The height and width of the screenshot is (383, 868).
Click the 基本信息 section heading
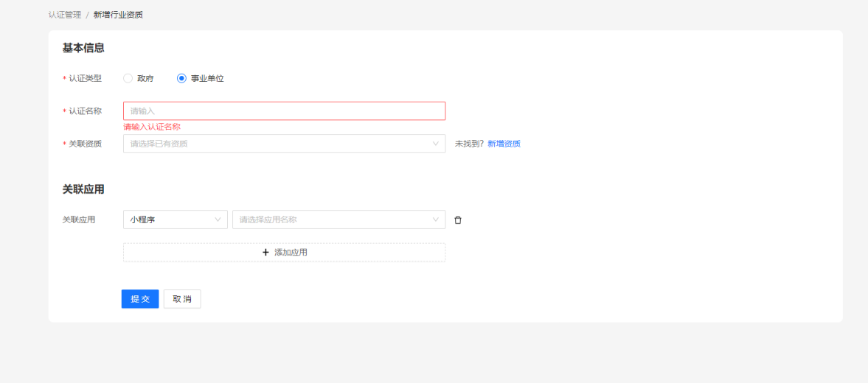coord(83,48)
